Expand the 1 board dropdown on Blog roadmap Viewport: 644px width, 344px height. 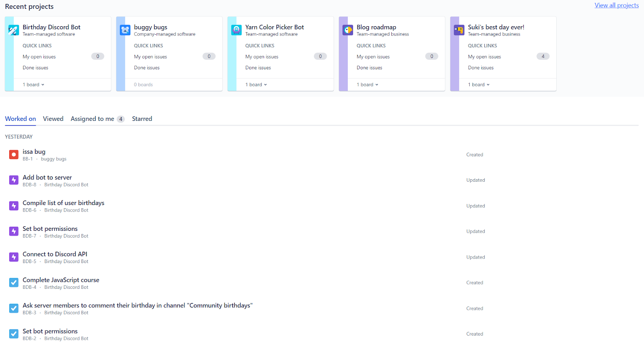tap(367, 85)
